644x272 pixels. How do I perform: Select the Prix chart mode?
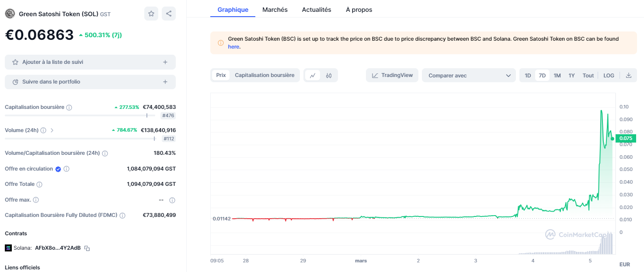click(221, 75)
